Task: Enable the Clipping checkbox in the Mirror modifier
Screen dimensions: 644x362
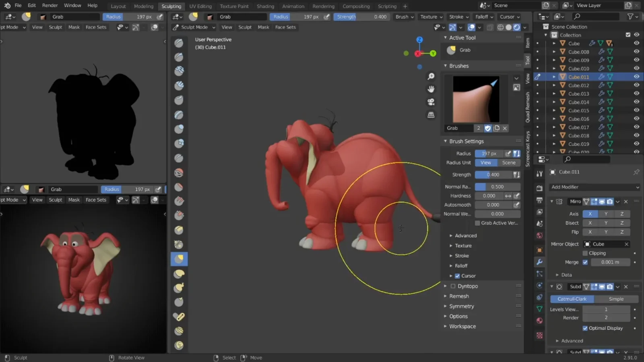Action: [585, 253]
